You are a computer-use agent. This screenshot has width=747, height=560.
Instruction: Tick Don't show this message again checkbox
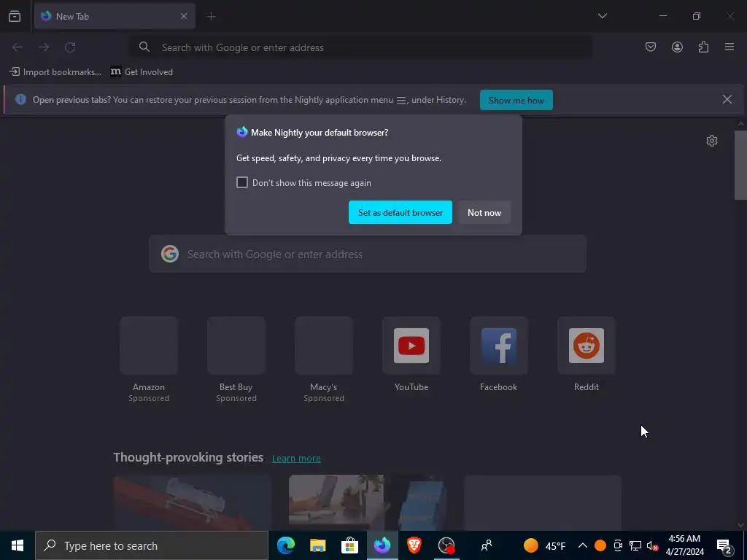pyautogui.click(x=242, y=182)
